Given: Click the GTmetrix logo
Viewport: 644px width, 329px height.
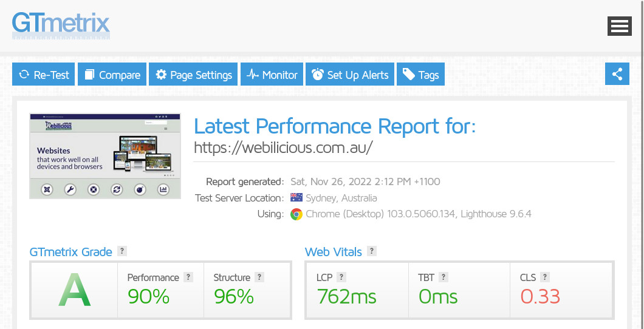Looking at the screenshot, I should coord(61,25).
